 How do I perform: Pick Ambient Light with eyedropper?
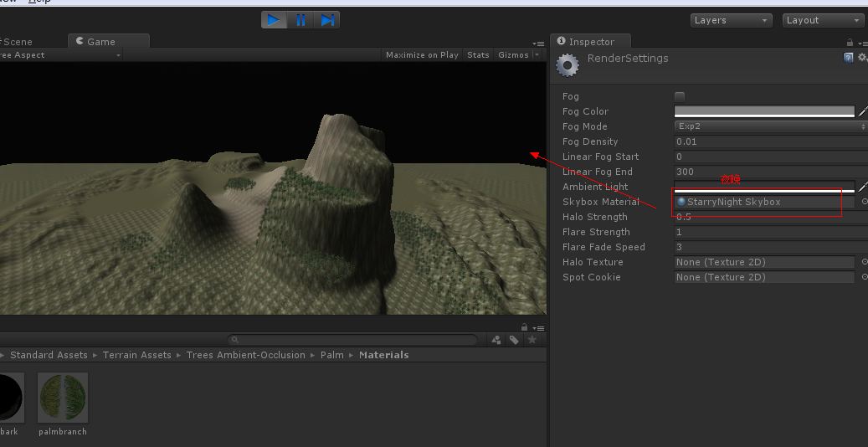862,187
